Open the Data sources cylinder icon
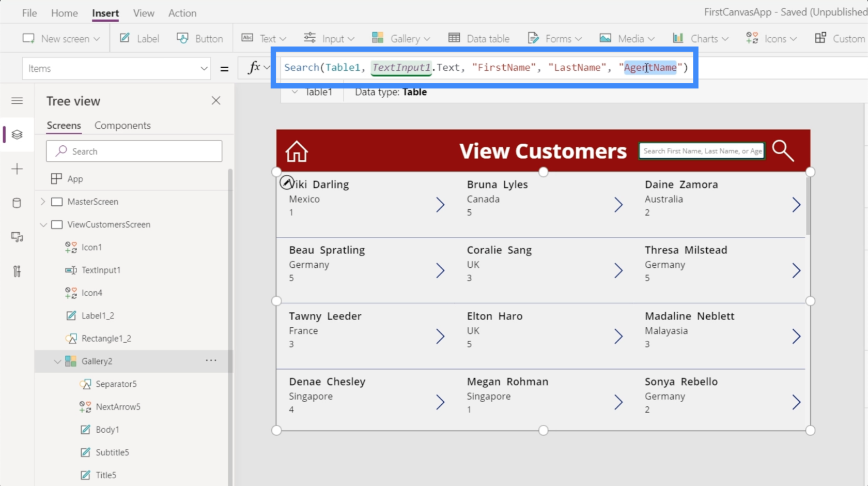 (17, 203)
